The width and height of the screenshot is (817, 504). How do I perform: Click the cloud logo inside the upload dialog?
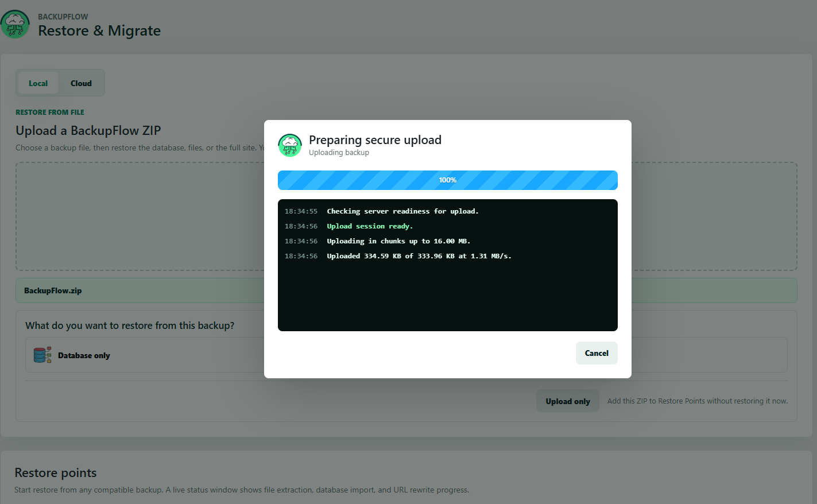[x=290, y=145]
